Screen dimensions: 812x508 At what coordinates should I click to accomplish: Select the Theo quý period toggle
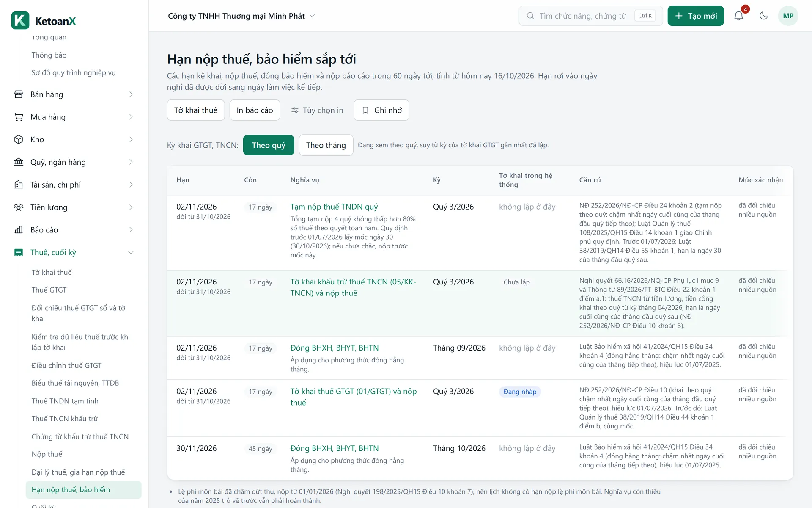click(x=269, y=145)
